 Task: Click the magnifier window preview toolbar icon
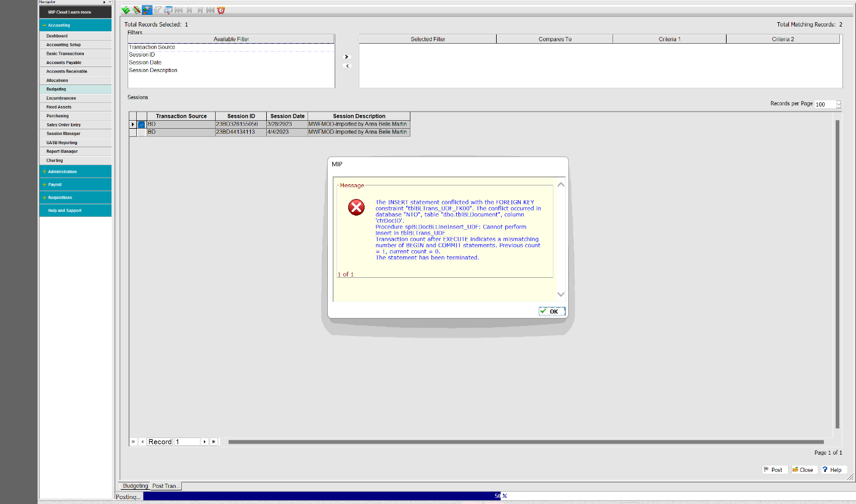(168, 10)
